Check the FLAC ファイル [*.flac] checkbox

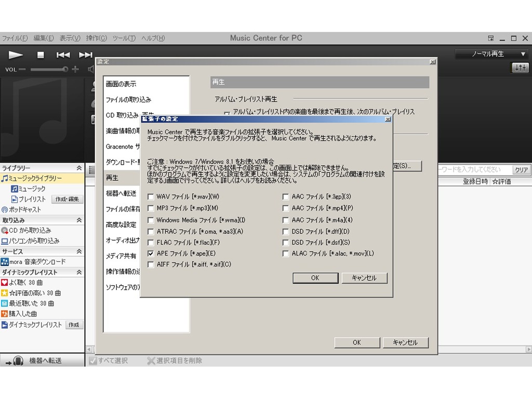click(x=151, y=243)
